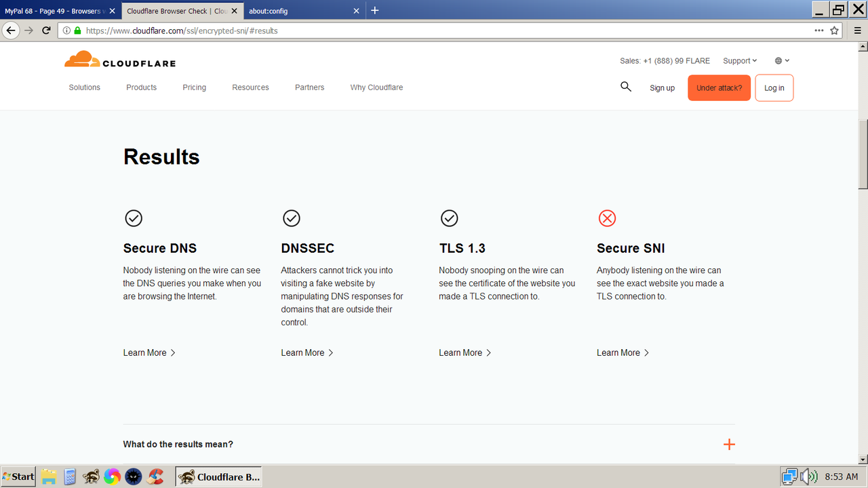Click the Sign up link
This screenshot has width=868, height=488.
pos(663,88)
